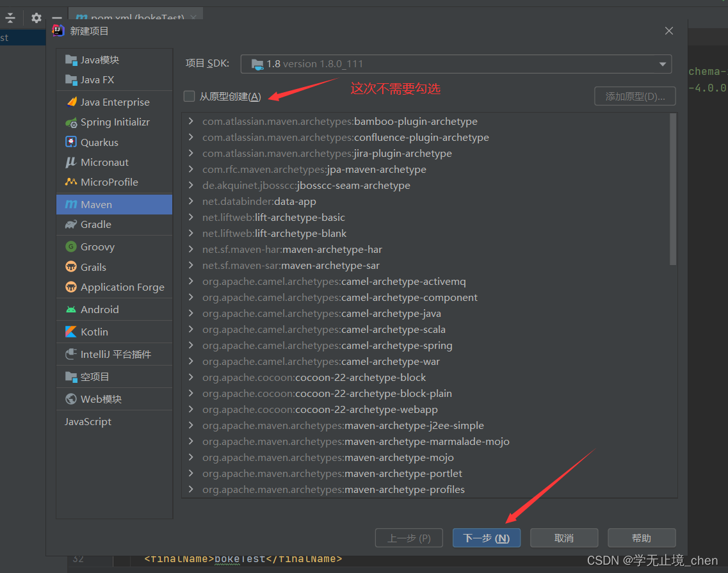
Task: Select the Maven project type
Action: [x=114, y=204]
